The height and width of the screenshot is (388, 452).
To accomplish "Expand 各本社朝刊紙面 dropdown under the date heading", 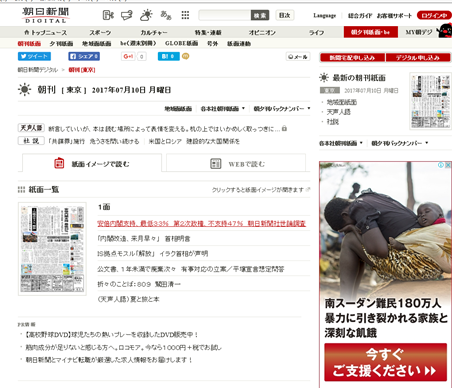I will pos(223,109).
